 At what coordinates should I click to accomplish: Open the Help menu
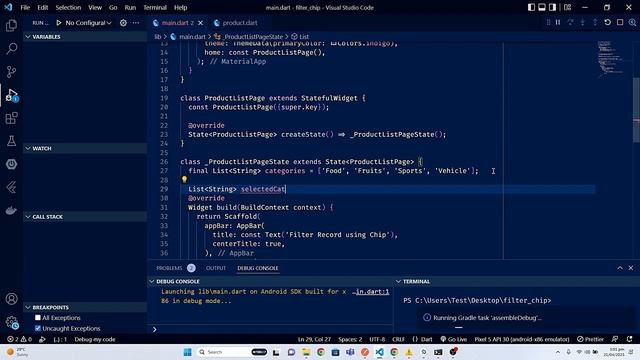click(x=180, y=7)
